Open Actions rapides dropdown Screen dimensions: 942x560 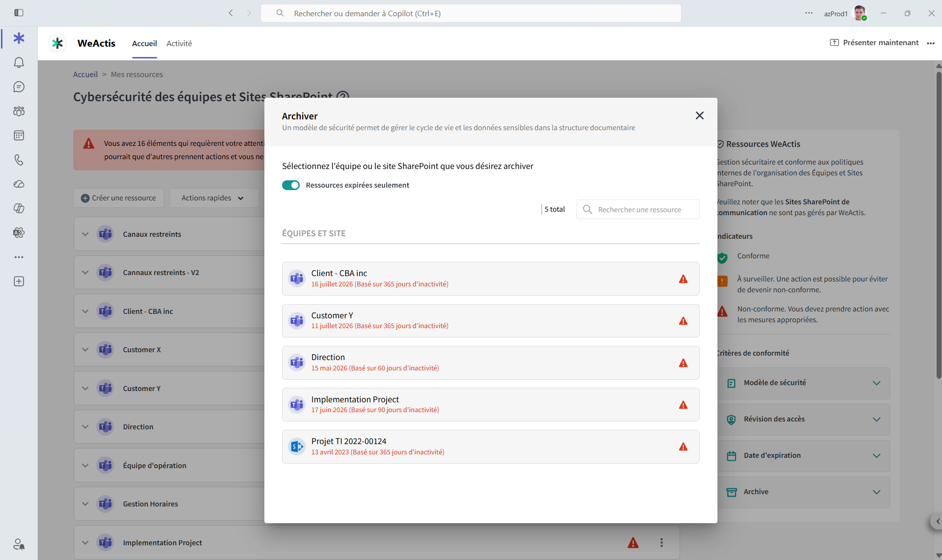click(x=214, y=198)
